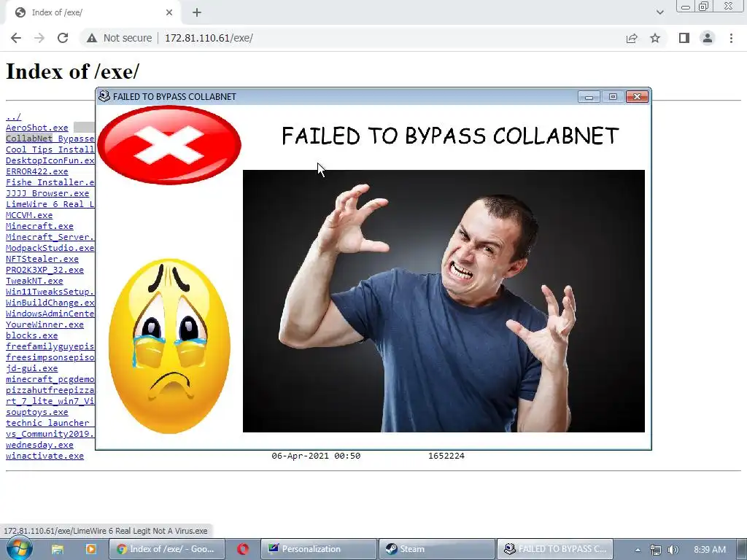This screenshot has width=747, height=560.
Task: Select the Index of /exe/ browser tab
Action: pos(93,13)
